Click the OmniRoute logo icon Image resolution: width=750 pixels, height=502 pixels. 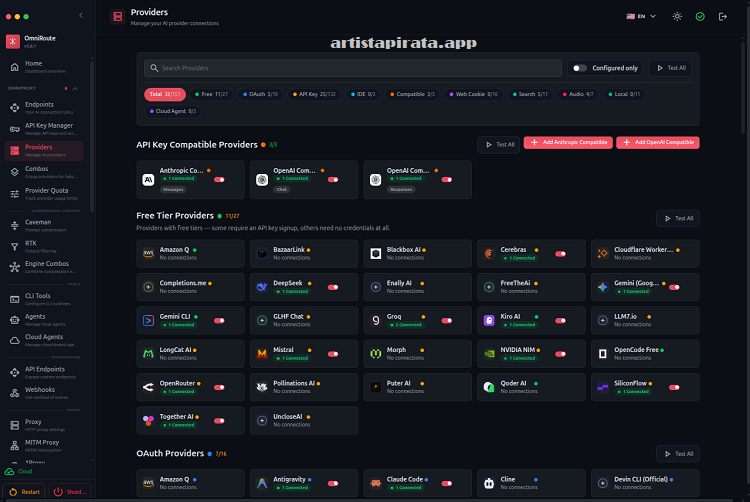point(13,42)
